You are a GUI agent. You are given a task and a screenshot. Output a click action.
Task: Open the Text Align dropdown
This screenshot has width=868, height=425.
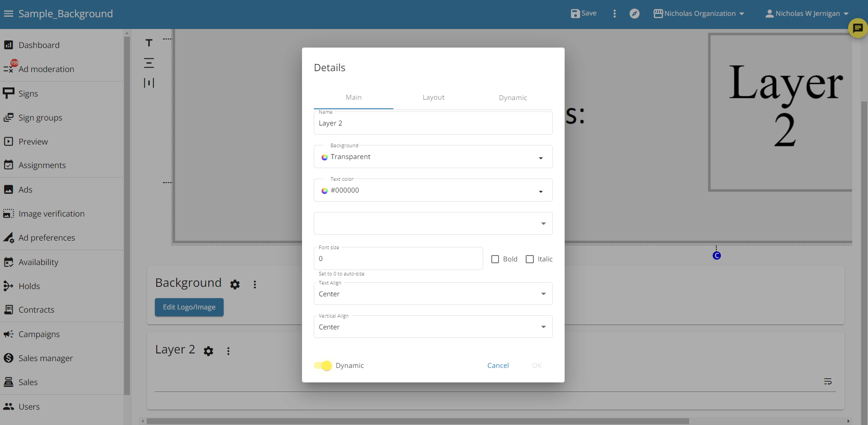coord(433,294)
